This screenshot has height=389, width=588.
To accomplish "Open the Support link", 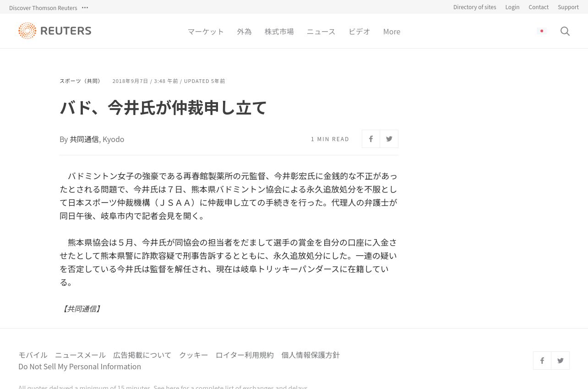I will click(x=568, y=7).
